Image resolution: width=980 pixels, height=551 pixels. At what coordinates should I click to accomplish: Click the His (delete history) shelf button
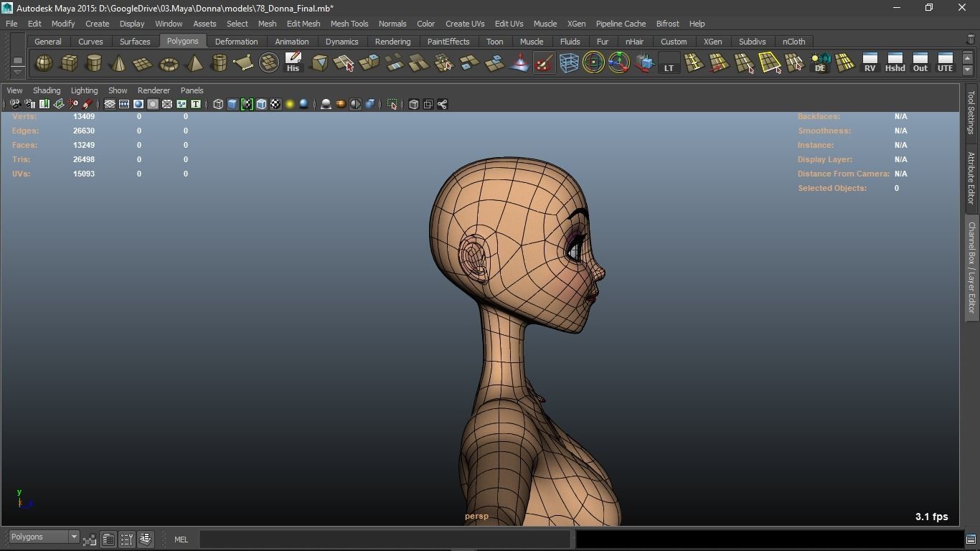[293, 63]
